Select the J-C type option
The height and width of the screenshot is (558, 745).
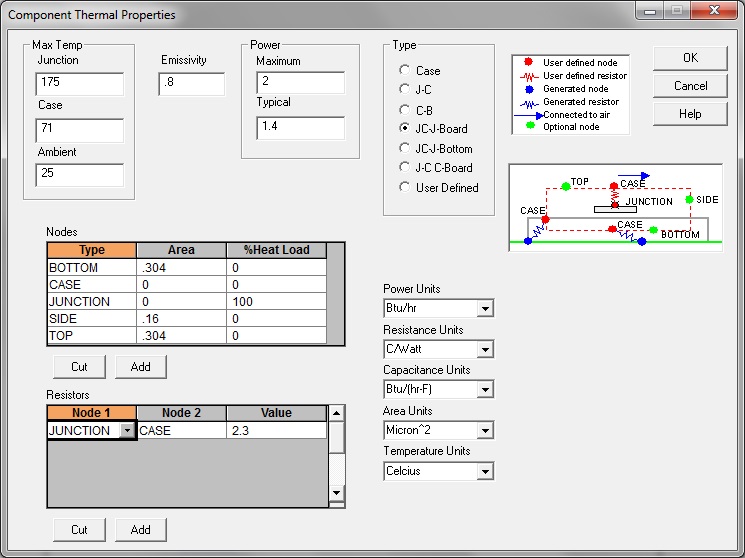point(404,89)
